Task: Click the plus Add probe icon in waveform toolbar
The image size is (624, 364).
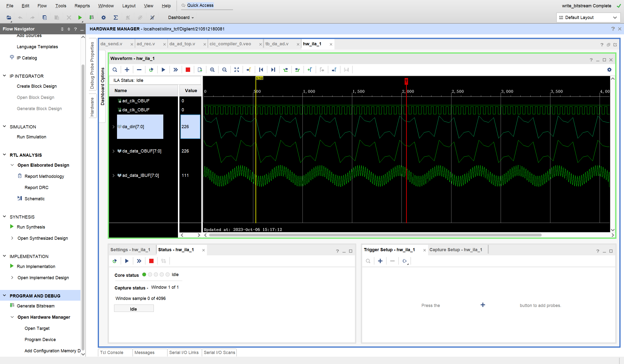Action: click(127, 70)
